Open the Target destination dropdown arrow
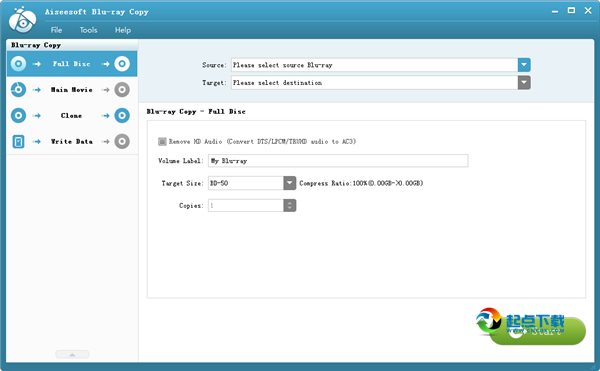 click(x=524, y=83)
